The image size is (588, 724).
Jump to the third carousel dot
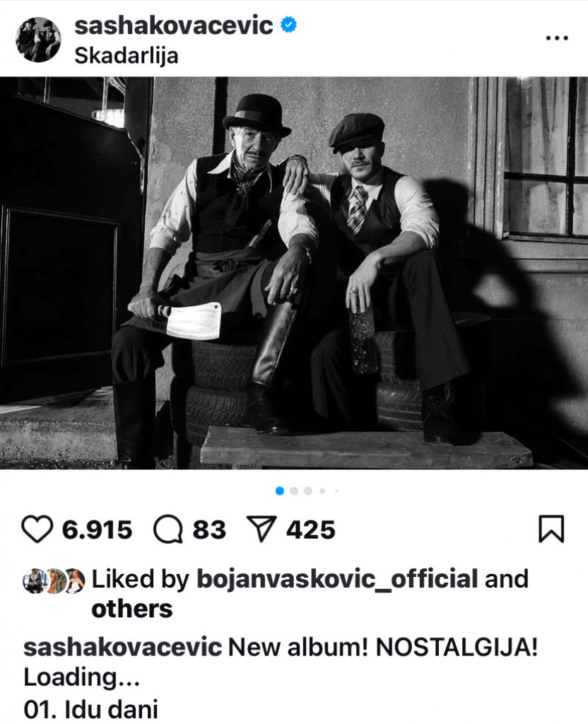(308, 491)
